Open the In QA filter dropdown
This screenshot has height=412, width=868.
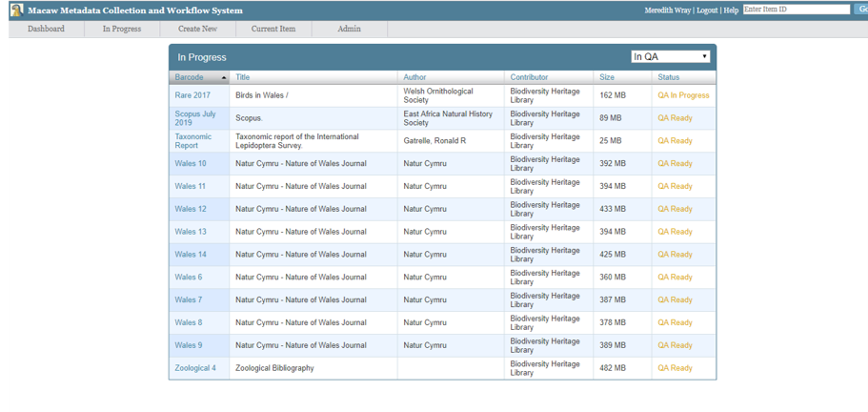(671, 57)
